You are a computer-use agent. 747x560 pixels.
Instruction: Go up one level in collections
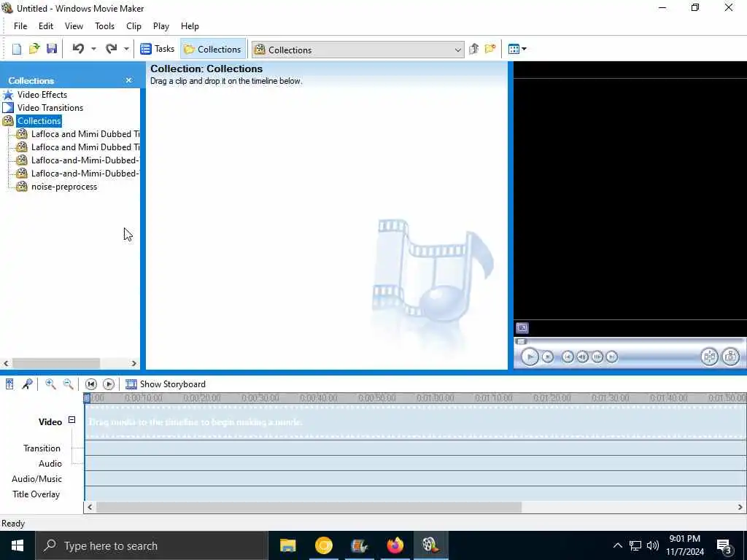(473, 49)
